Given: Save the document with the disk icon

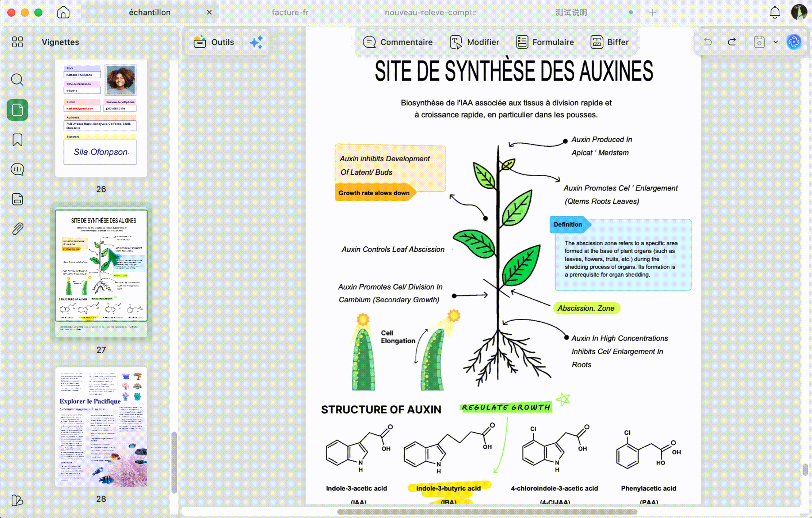Looking at the screenshot, I should [x=759, y=42].
